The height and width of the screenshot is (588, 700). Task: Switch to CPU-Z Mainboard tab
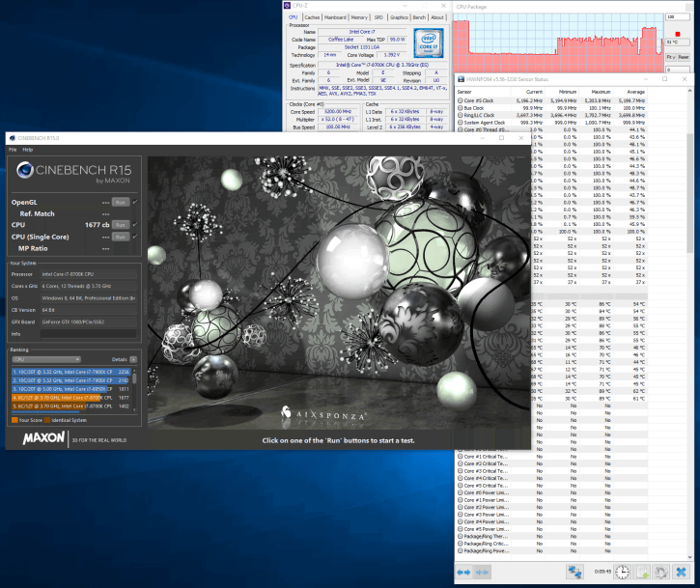coord(335,17)
